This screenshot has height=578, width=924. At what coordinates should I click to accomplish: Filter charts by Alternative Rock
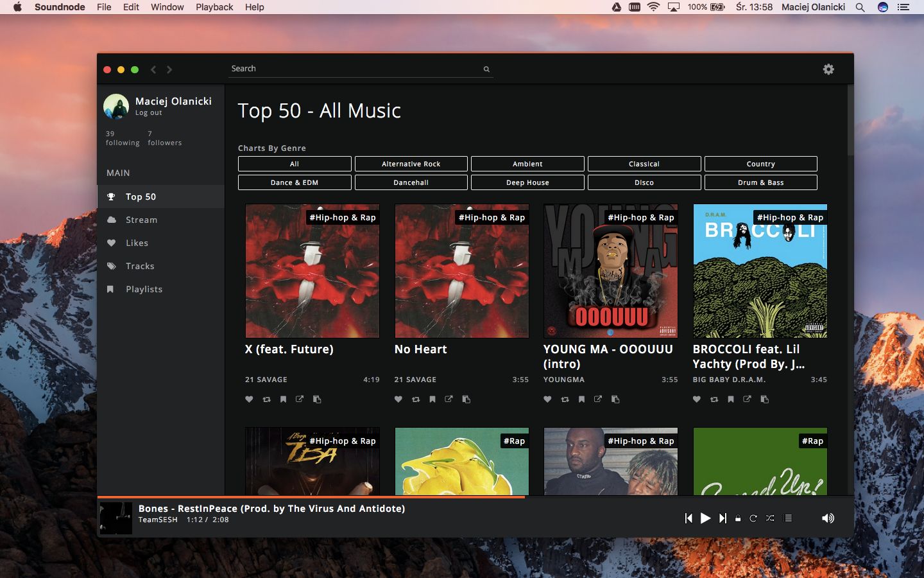411,164
